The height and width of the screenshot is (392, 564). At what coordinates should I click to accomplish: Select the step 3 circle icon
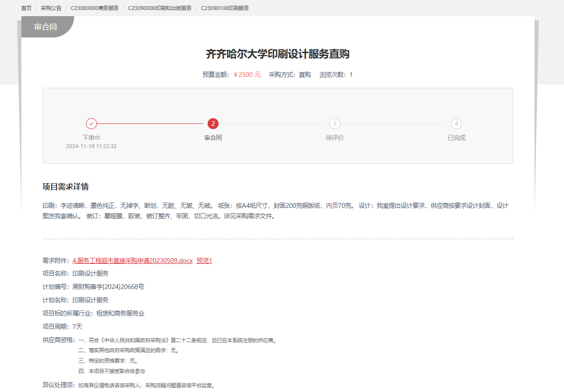[335, 123]
